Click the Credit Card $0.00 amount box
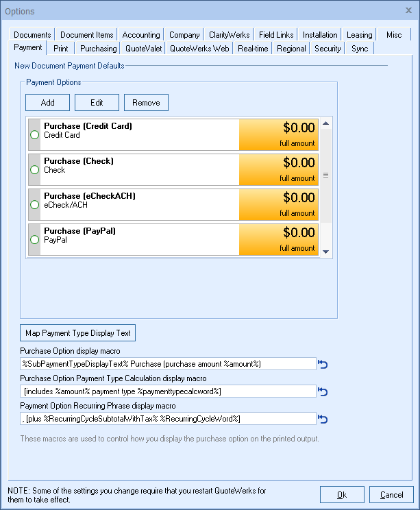420x510 pixels. click(278, 134)
